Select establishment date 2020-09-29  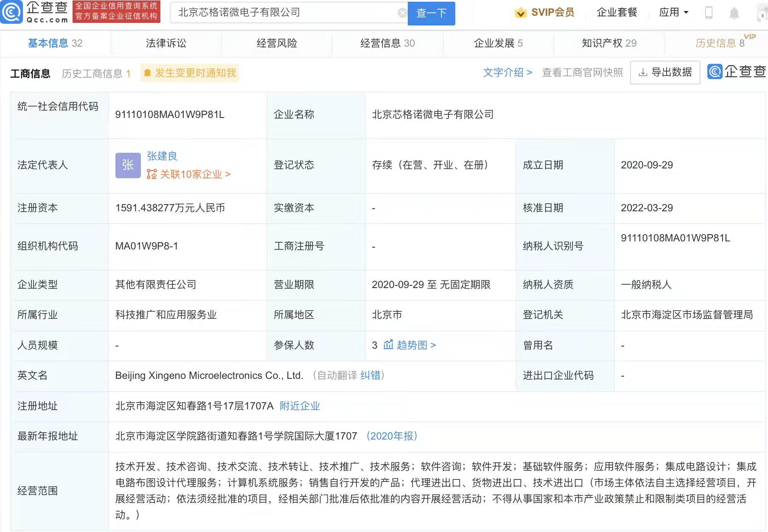click(647, 165)
